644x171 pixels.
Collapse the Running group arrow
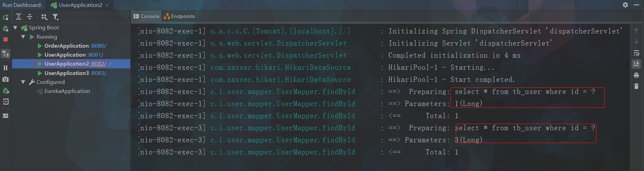click(x=23, y=37)
